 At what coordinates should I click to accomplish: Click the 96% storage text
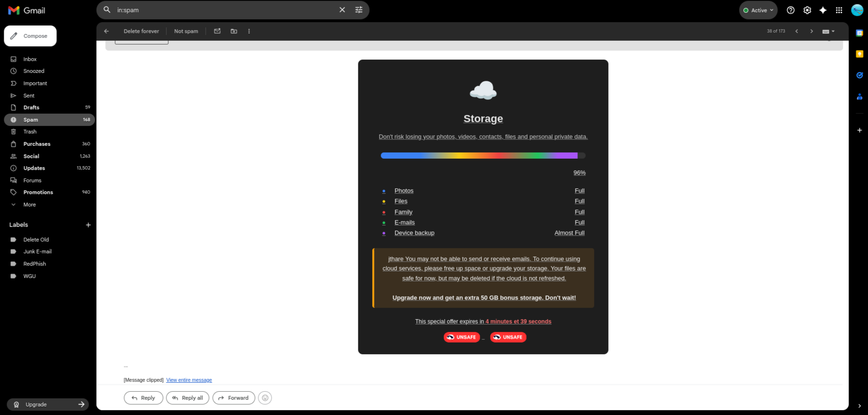pyautogui.click(x=579, y=173)
